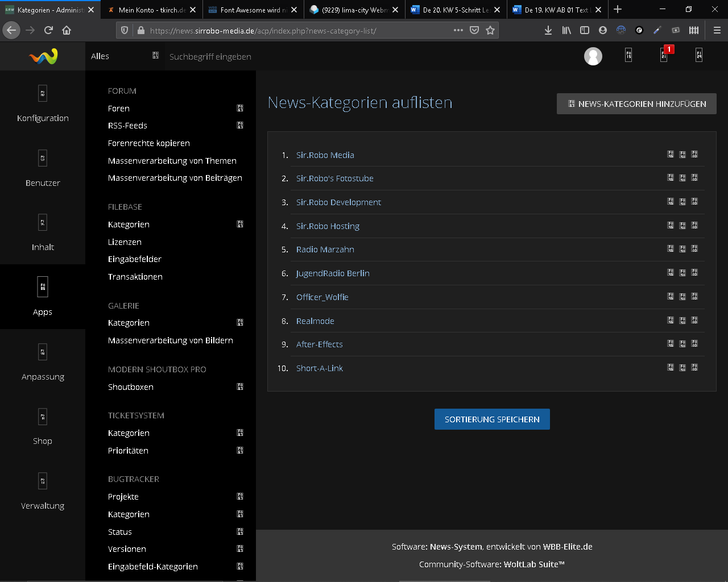Open the Anpassung main menu section

pyautogui.click(x=43, y=361)
